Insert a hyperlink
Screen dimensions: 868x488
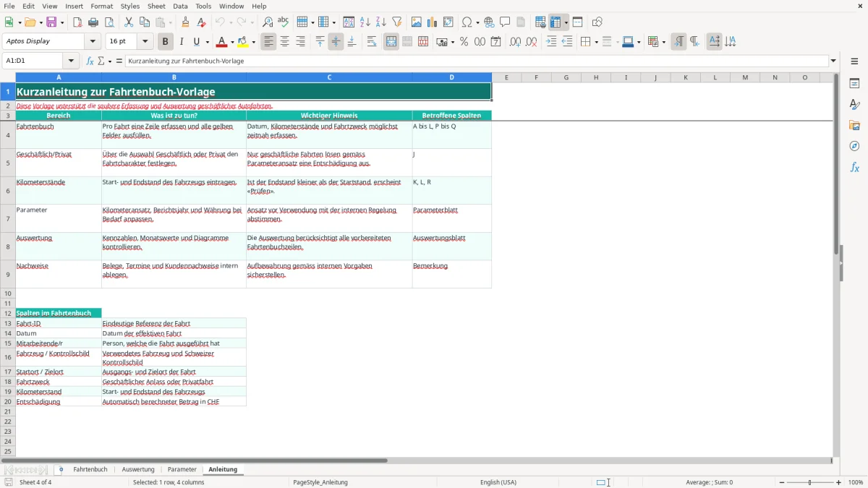(490, 22)
